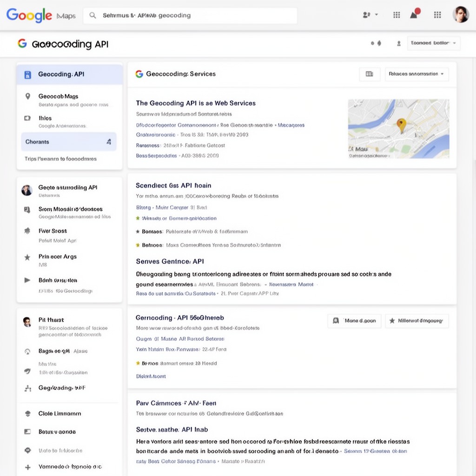Open the 'Kewnanærs Mortot' link
The image size is (476, 476).
(291, 284)
